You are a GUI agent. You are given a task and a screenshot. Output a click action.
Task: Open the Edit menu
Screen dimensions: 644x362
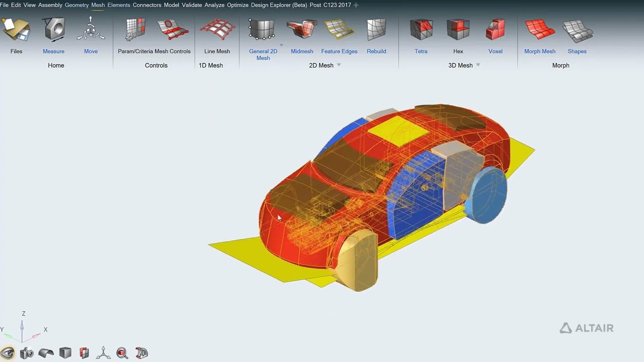pyautogui.click(x=16, y=5)
